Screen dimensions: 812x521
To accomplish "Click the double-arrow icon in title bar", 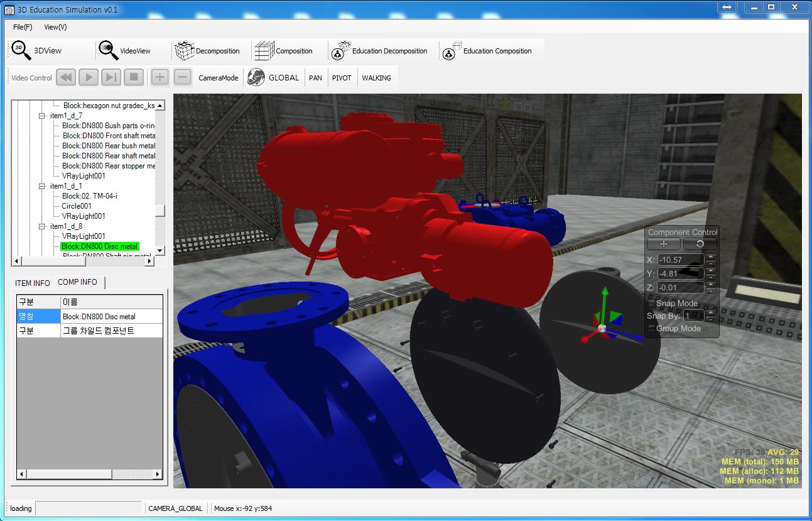I will [727, 7].
